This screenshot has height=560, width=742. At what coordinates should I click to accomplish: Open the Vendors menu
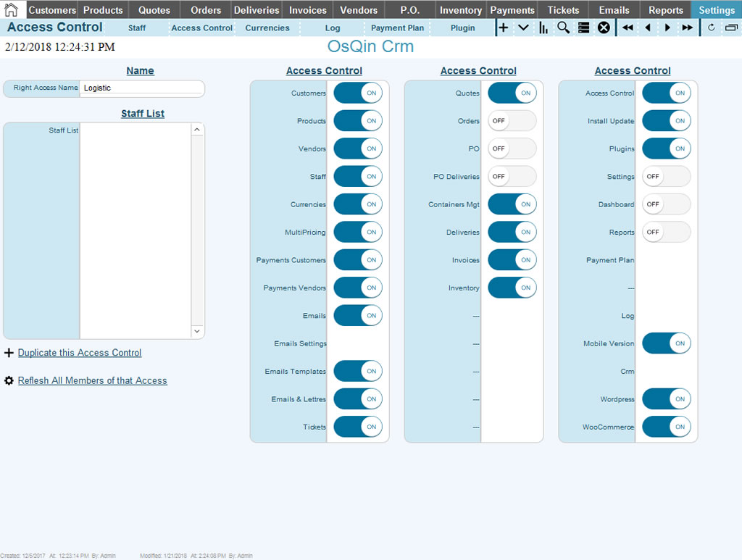tap(358, 10)
